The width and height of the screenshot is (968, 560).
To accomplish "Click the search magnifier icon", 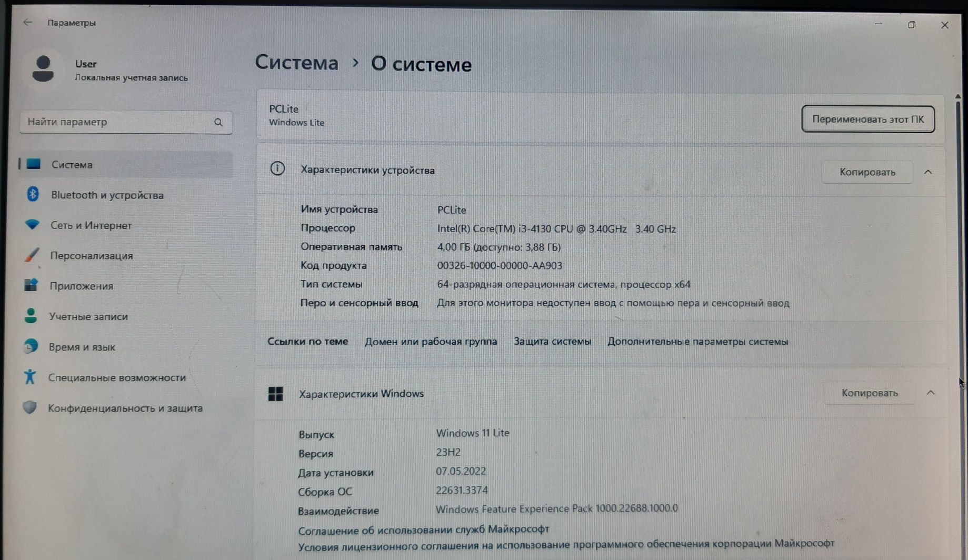I will [x=218, y=122].
